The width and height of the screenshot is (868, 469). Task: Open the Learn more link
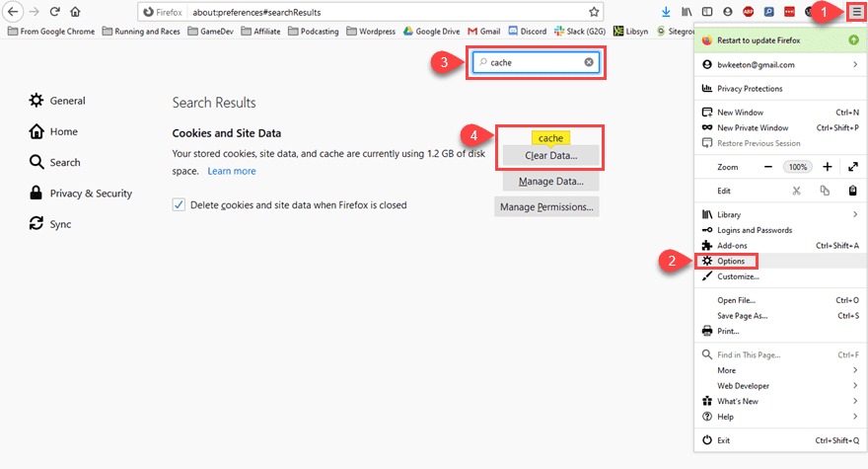(232, 171)
